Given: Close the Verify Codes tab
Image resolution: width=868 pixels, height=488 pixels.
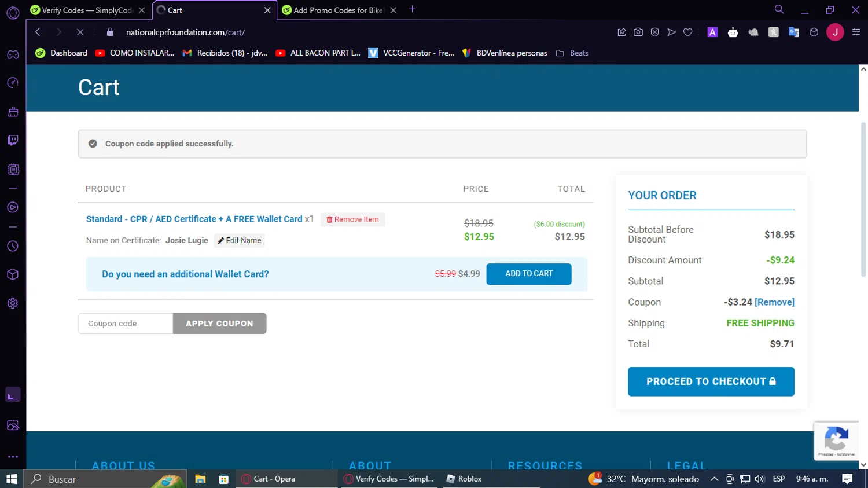Looking at the screenshot, I should (142, 10).
